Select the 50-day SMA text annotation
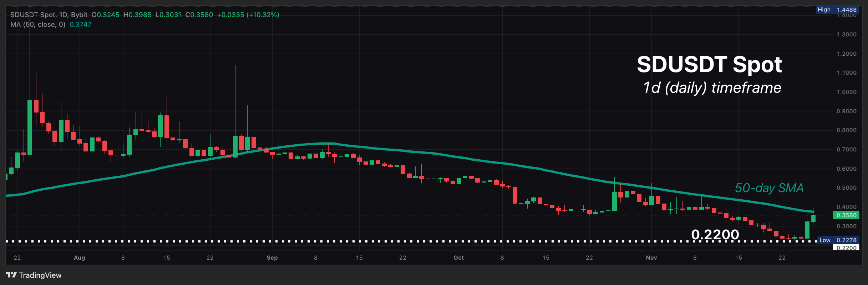 pyautogui.click(x=769, y=188)
